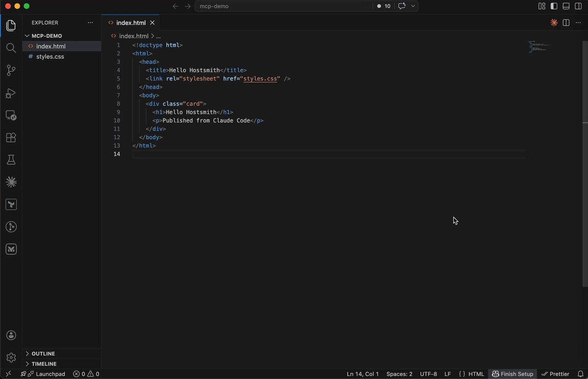Toggle the Primary Side Bar visibility
The height and width of the screenshot is (379, 588).
click(554, 6)
